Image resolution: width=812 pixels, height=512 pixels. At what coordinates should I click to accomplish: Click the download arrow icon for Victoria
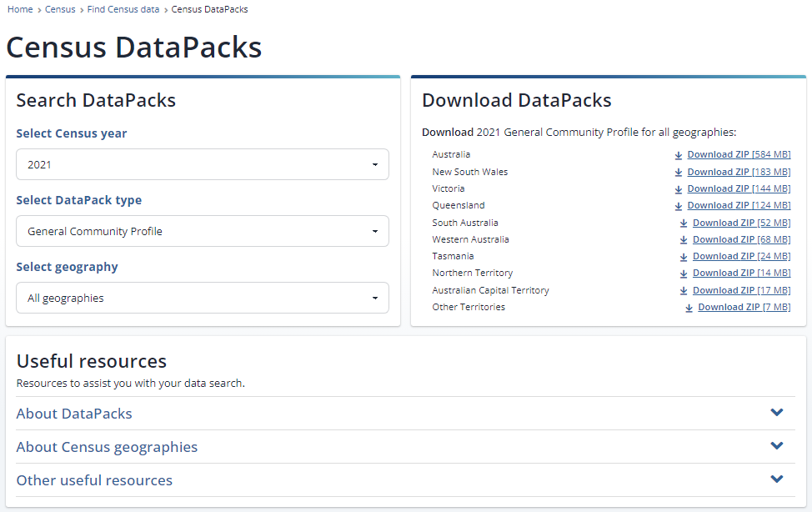tap(679, 189)
